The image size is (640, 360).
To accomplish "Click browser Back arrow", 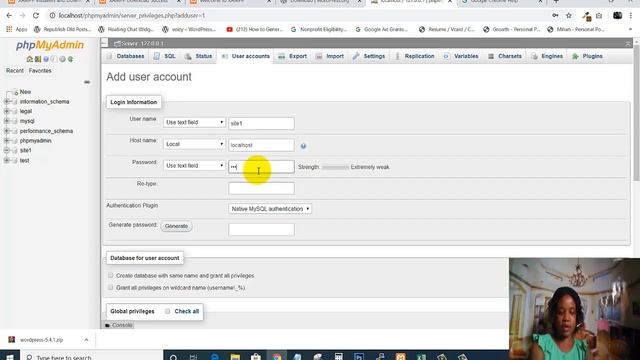I will click(x=9, y=16).
